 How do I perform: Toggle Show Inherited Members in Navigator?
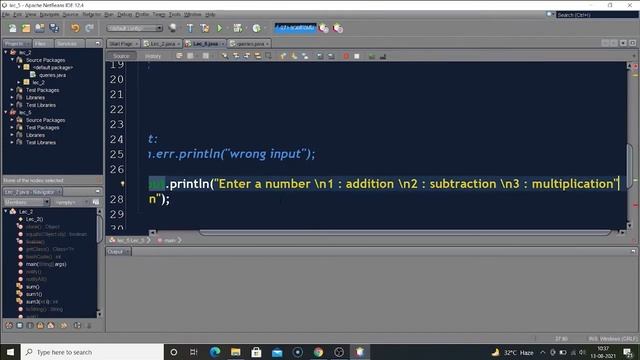click(x=9, y=325)
